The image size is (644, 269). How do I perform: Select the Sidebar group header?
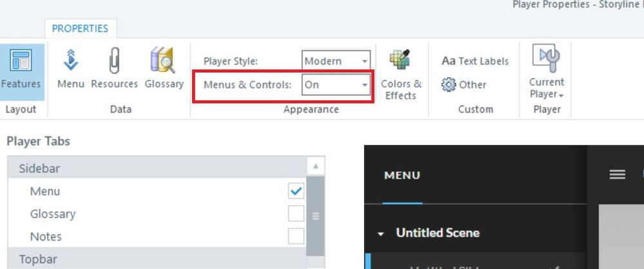pos(39,169)
